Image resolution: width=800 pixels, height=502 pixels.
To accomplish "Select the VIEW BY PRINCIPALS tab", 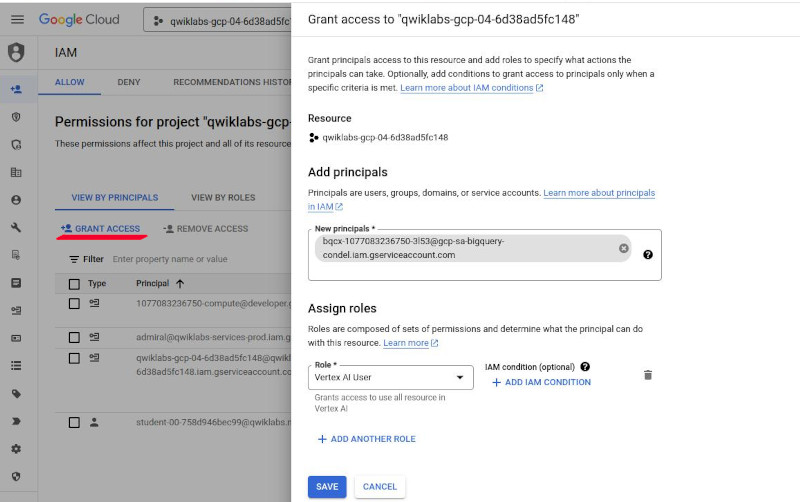I will coord(115,197).
